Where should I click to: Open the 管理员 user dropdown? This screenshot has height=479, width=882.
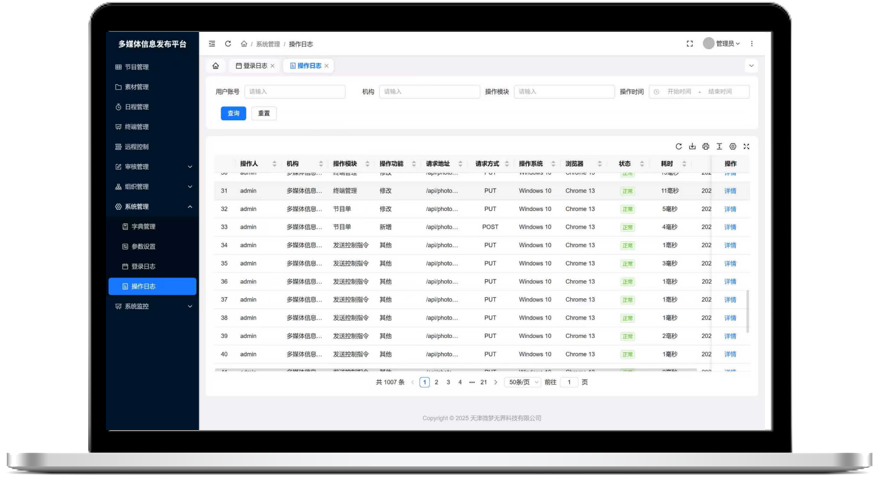[x=722, y=44]
